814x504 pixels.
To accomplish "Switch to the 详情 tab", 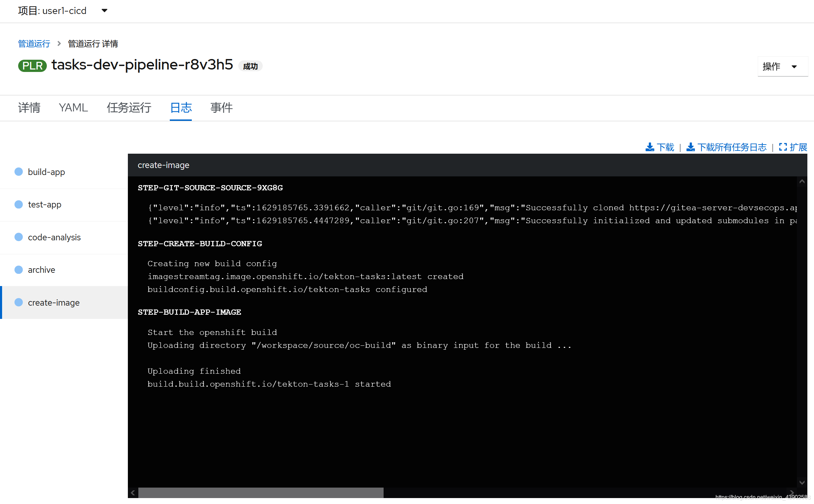I will (x=29, y=108).
